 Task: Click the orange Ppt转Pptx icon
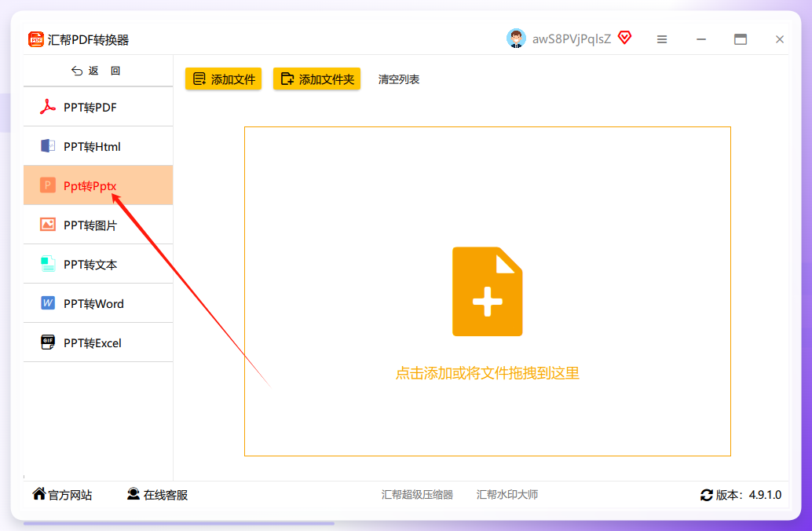(x=48, y=185)
